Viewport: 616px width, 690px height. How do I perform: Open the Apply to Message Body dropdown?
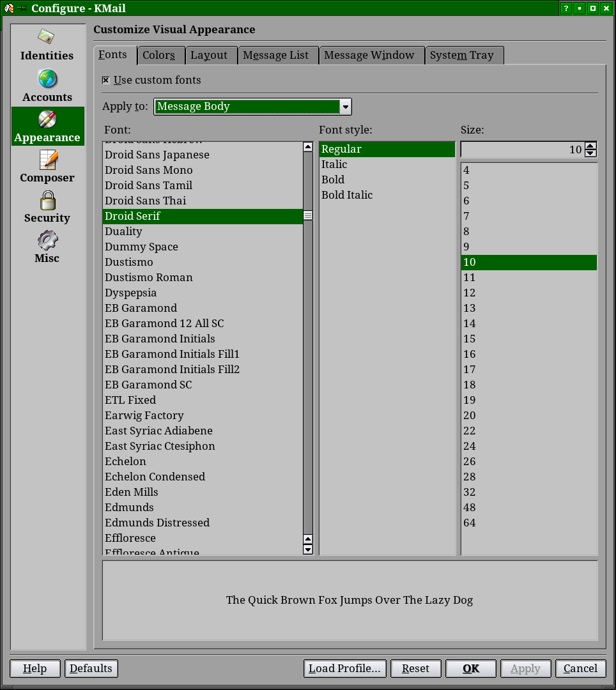pyautogui.click(x=252, y=107)
